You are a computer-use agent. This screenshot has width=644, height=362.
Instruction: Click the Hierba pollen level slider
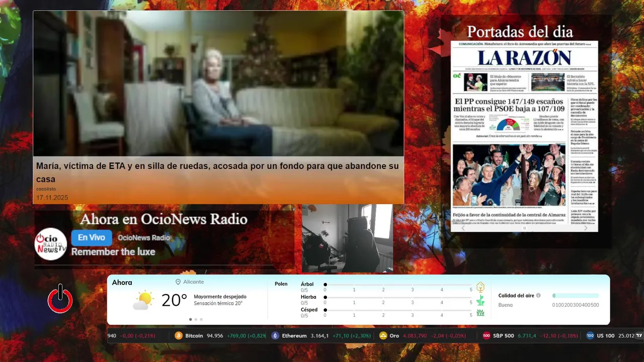(x=398, y=298)
